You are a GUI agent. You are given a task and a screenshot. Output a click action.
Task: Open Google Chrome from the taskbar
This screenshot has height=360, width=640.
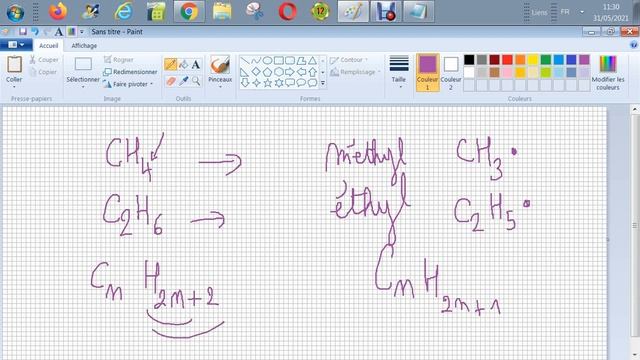pyautogui.click(x=189, y=11)
